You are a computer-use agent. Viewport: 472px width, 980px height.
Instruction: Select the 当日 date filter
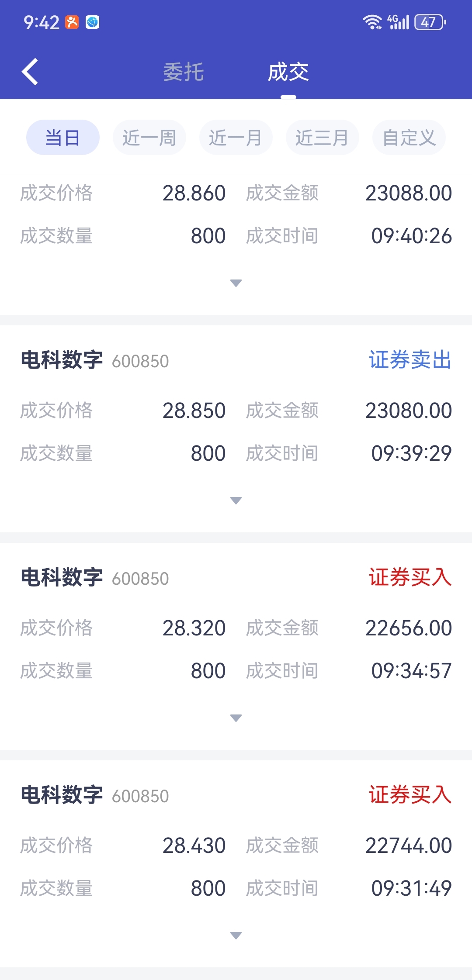[63, 138]
